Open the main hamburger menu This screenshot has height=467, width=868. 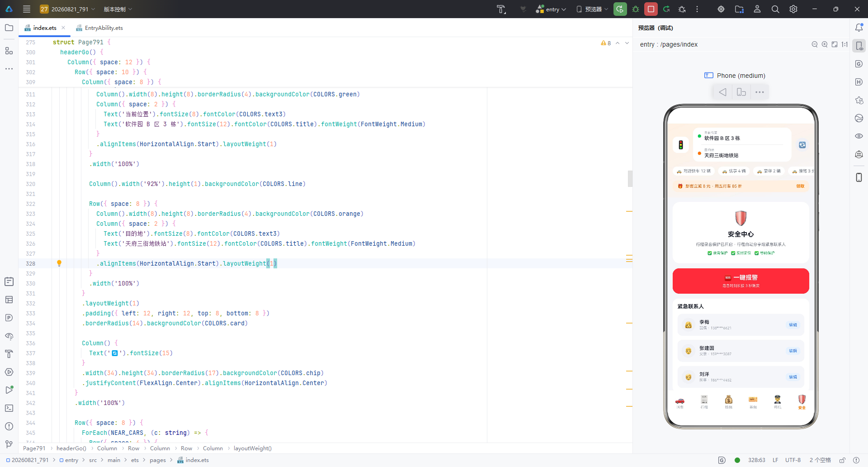click(x=27, y=9)
